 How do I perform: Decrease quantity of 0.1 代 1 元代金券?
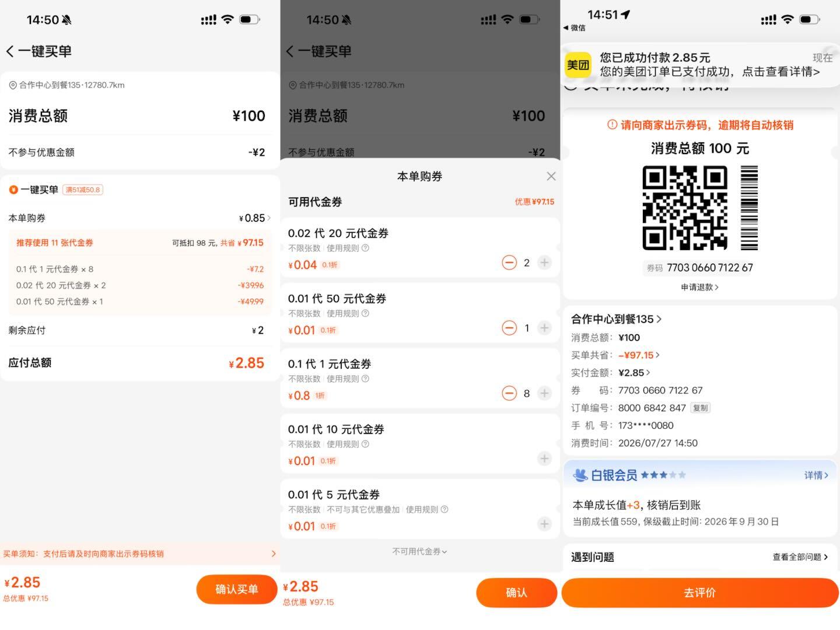[509, 393]
